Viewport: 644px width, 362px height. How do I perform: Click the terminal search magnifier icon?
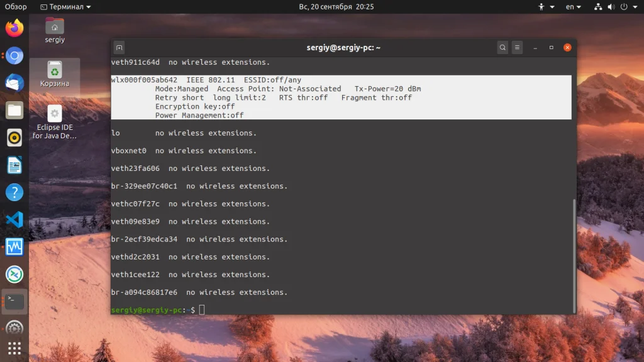click(x=502, y=48)
